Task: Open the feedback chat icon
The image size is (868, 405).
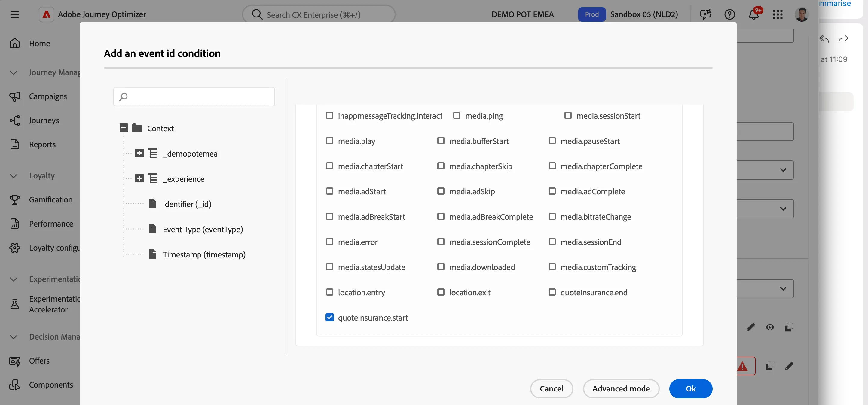Action: 705,14
